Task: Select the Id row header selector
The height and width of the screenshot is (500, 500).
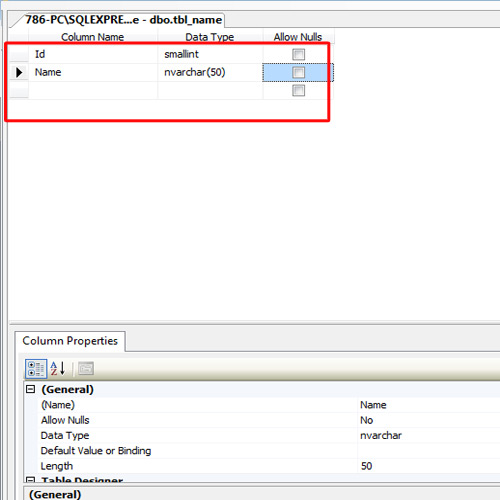Action: coord(19,54)
